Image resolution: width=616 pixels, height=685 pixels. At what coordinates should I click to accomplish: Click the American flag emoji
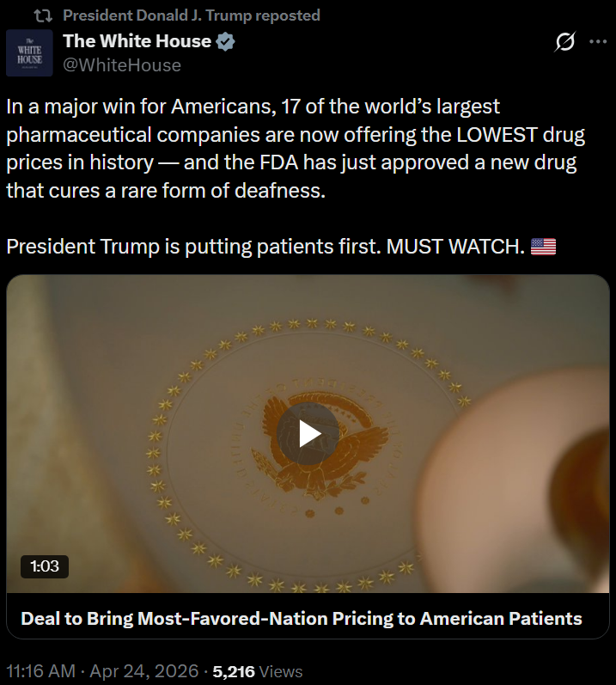click(x=543, y=247)
